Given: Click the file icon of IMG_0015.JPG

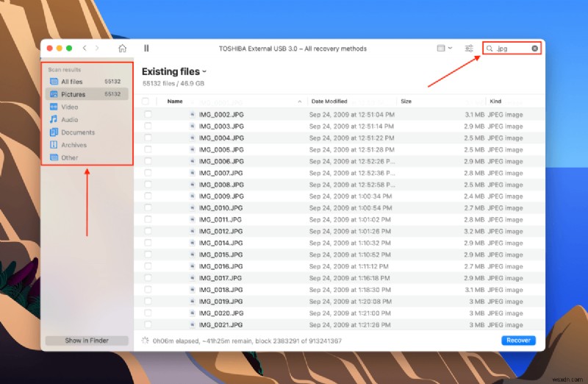Looking at the screenshot, I should [193, 255].
